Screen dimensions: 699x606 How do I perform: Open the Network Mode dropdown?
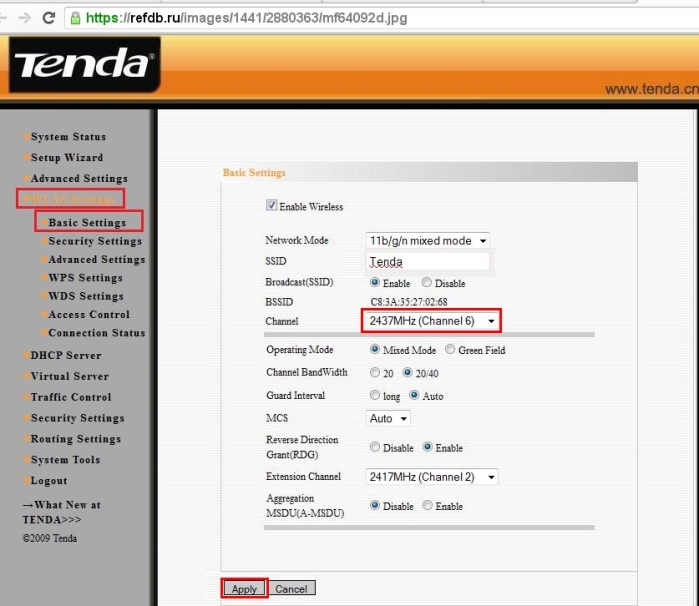click(428, 241)
